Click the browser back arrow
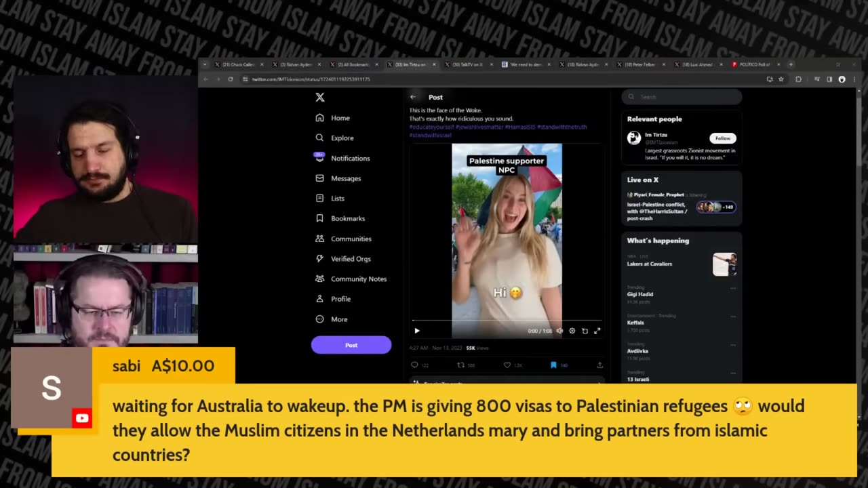The height and width of the screenshot is (488, 868). pos(207,79)
